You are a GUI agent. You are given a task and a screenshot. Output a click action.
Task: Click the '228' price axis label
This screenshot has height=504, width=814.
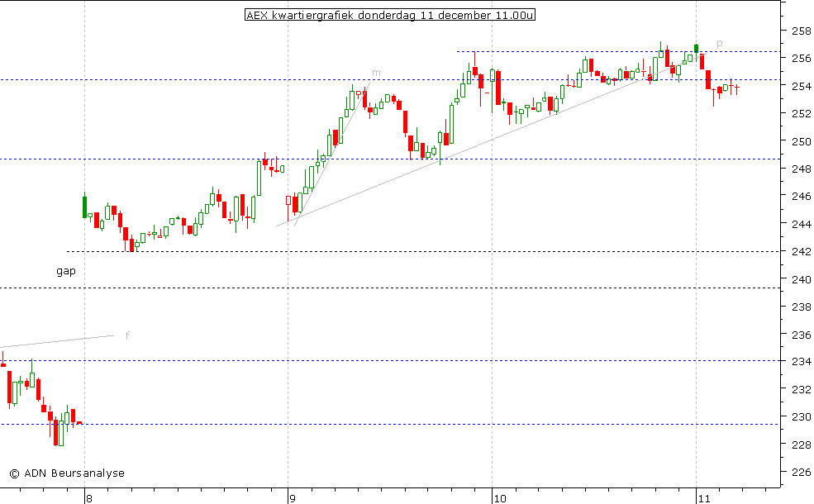coord(802,445)
